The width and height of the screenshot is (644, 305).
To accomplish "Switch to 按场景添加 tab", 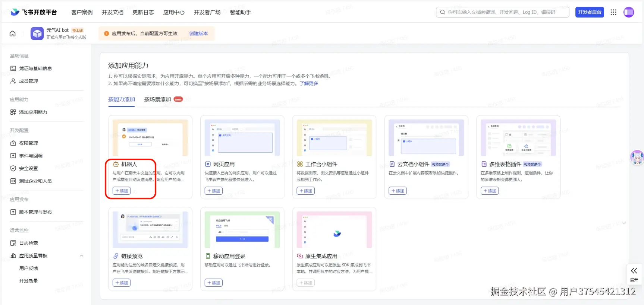I will coord(157,99).
